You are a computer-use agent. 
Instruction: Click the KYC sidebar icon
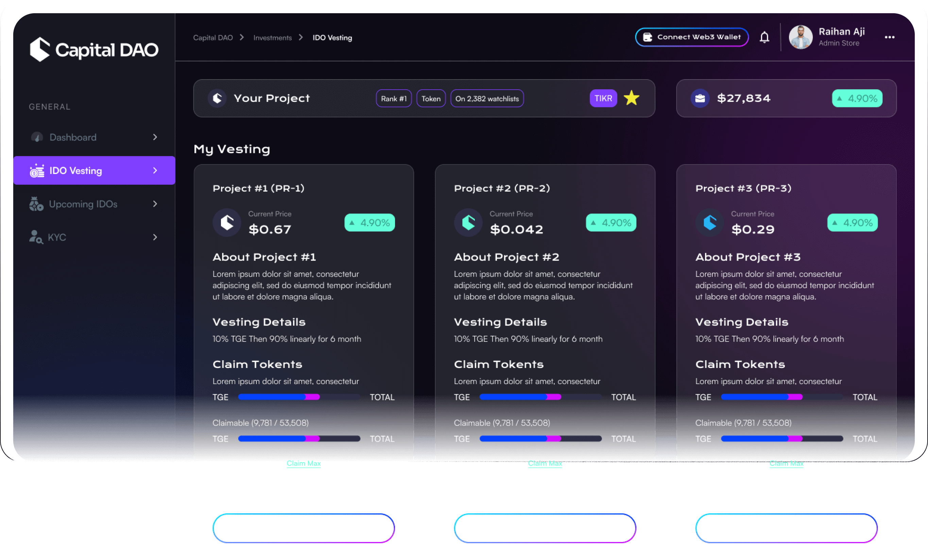click(x=36, y=237)
